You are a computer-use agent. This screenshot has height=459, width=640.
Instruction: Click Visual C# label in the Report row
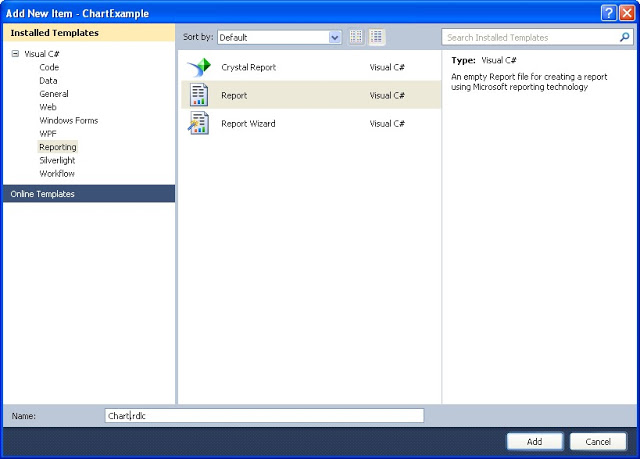[x=387, y=95]
